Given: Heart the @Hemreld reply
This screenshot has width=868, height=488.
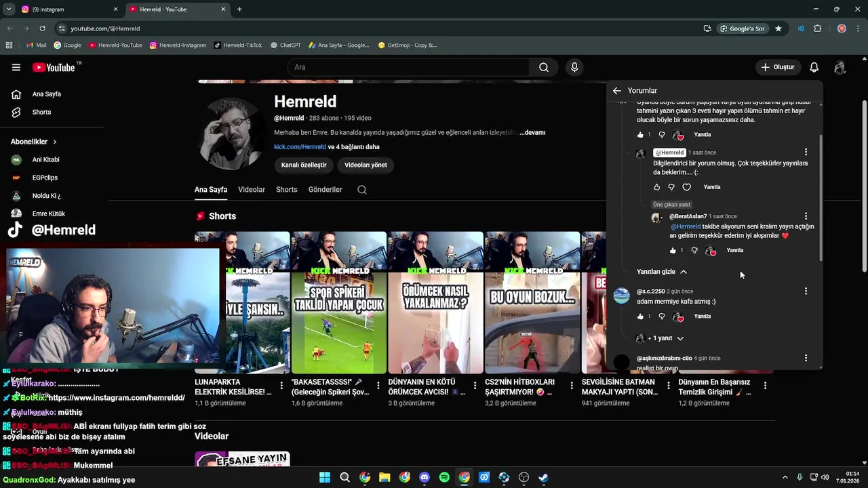Looking at the screenshot, I should tap(686, 187).
